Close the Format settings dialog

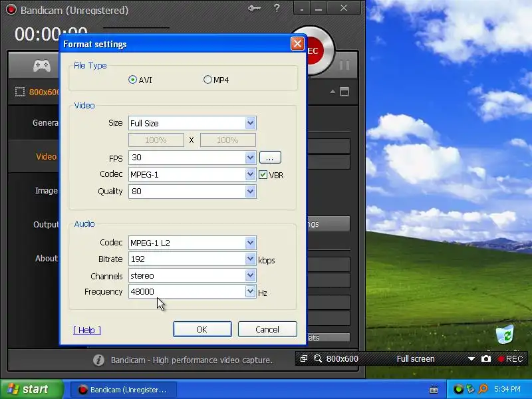tap(297, 44)
